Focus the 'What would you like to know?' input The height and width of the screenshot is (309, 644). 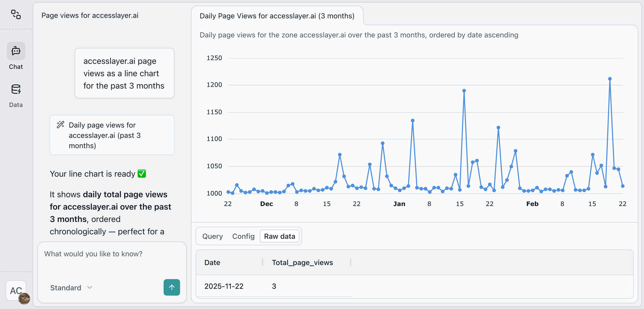[x=112, y=254]
